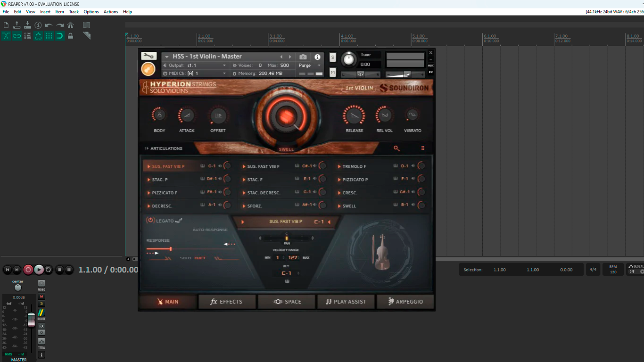
Task: Click the orange violin instrument icon
Action: [x=149, y=69]
